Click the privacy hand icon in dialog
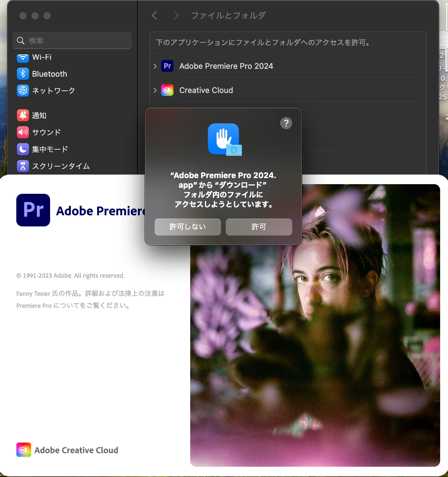 point(225,139)
